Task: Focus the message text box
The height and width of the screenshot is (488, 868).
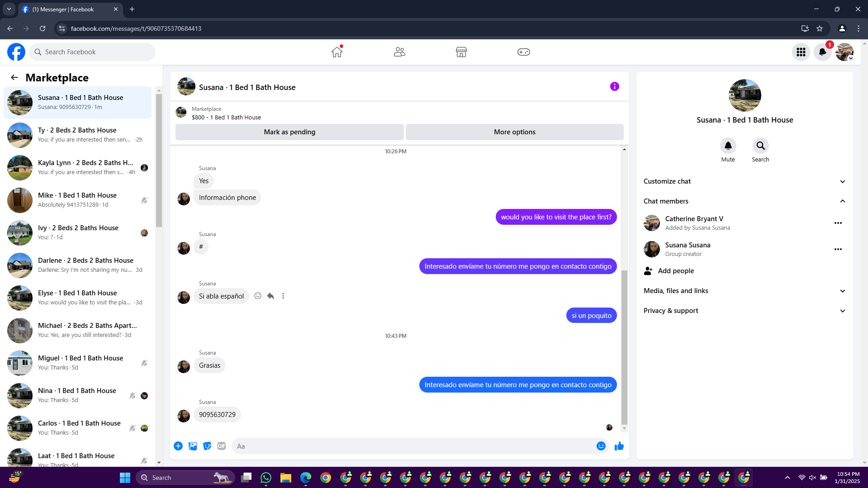Action: 414,446
